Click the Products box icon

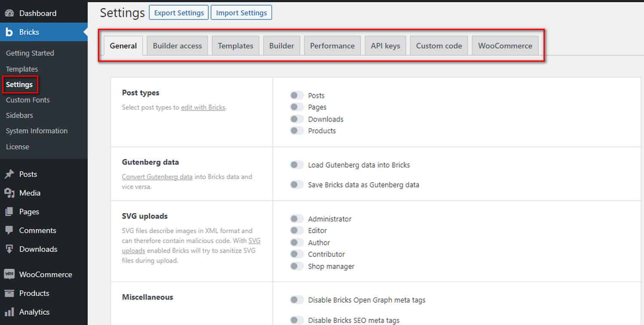click(9, 293)
